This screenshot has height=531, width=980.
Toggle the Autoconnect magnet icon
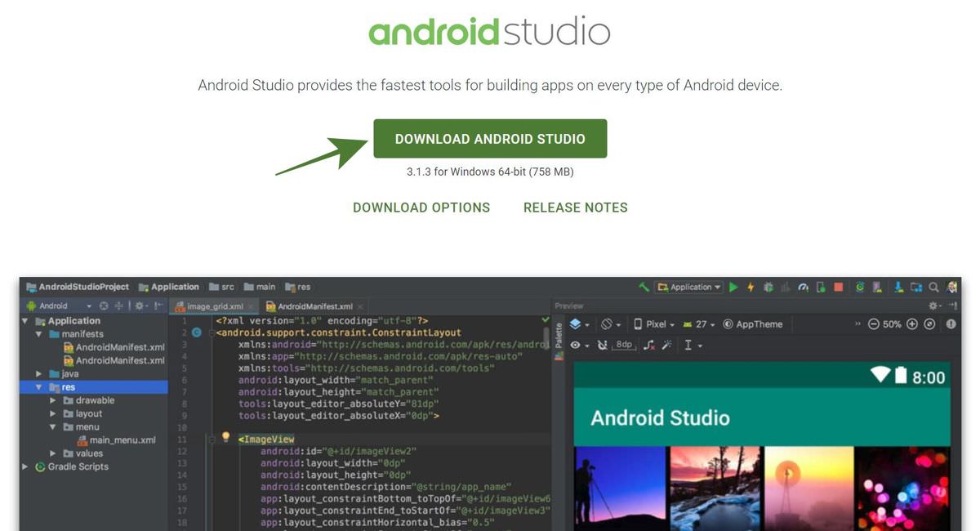coord(602,346)
